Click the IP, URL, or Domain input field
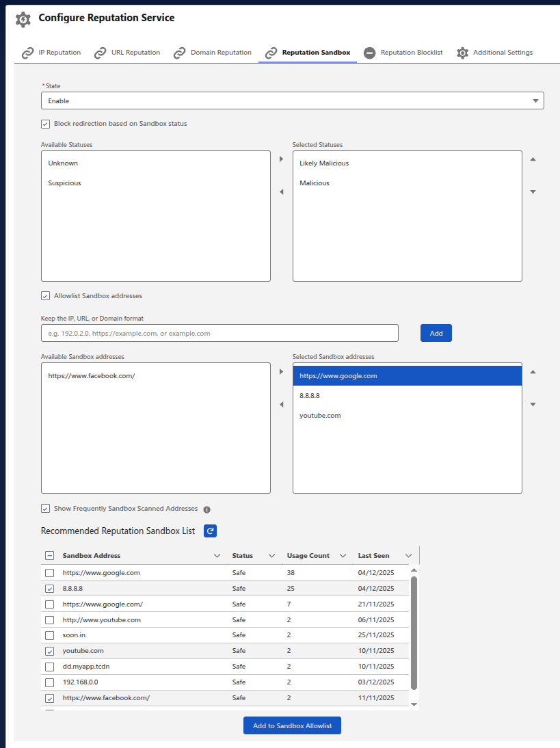The height and width of the screenshot is (748, 560). [x=219, y=333]
